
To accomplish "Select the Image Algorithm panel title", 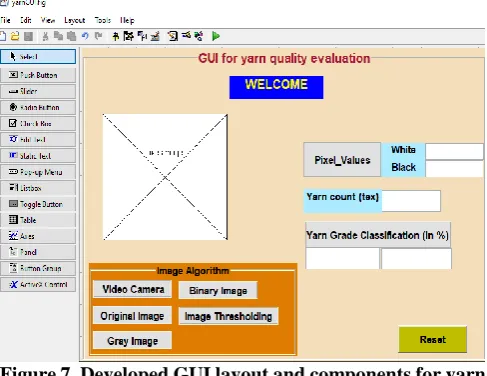I will pos(193,271).
